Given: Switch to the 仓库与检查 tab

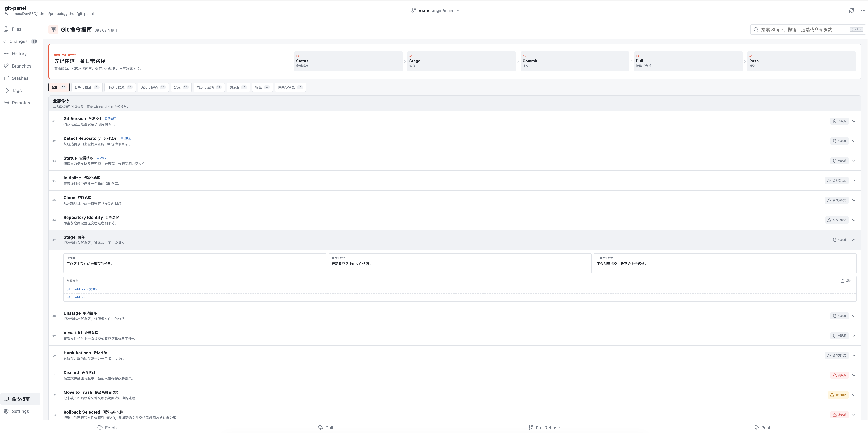Looking at the screenshot, I should coord(87,88).
